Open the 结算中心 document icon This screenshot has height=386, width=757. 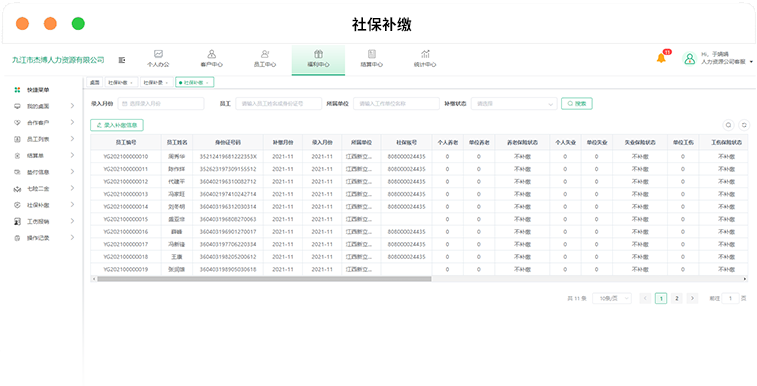coord(372,54)
